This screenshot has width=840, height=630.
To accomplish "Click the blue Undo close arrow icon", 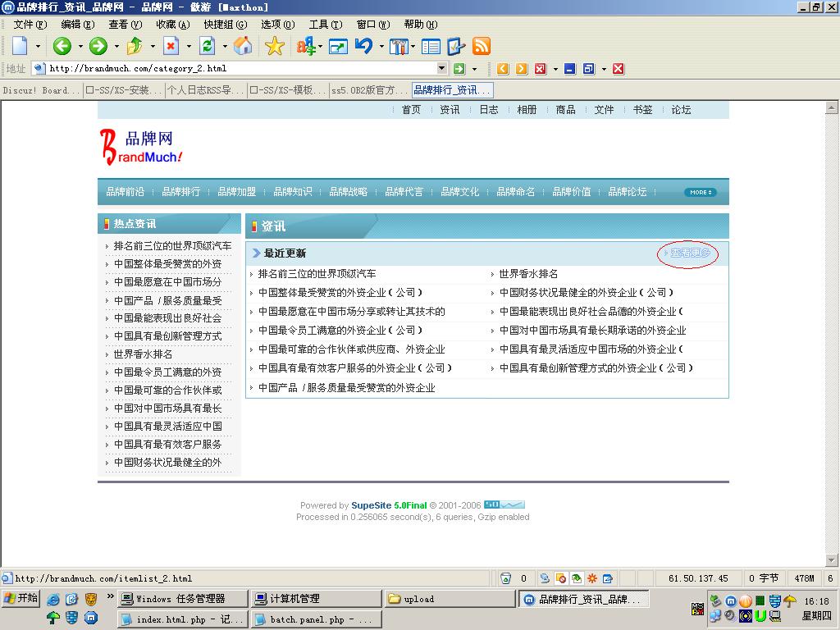I will pyautogui.click(x=363, y=46).
